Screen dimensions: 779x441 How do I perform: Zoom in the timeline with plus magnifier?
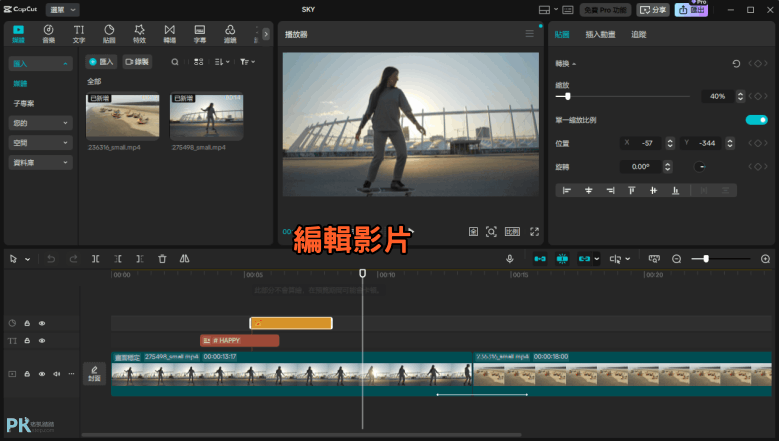[x=766, y=259]
